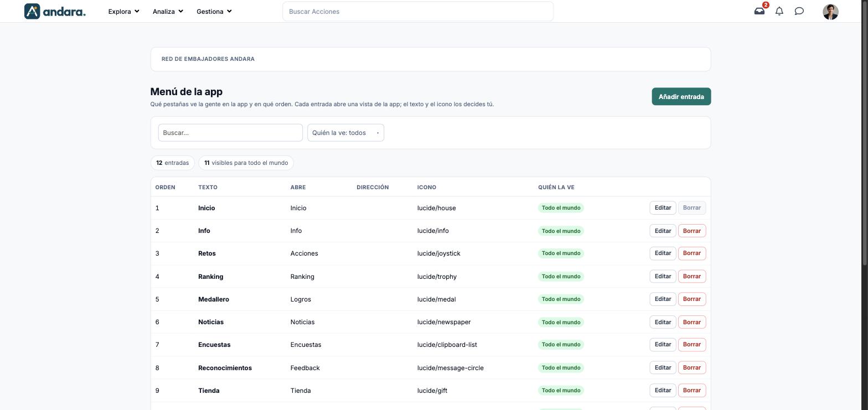
Task: Edit the Inicio entry
Action: point(663,208)
